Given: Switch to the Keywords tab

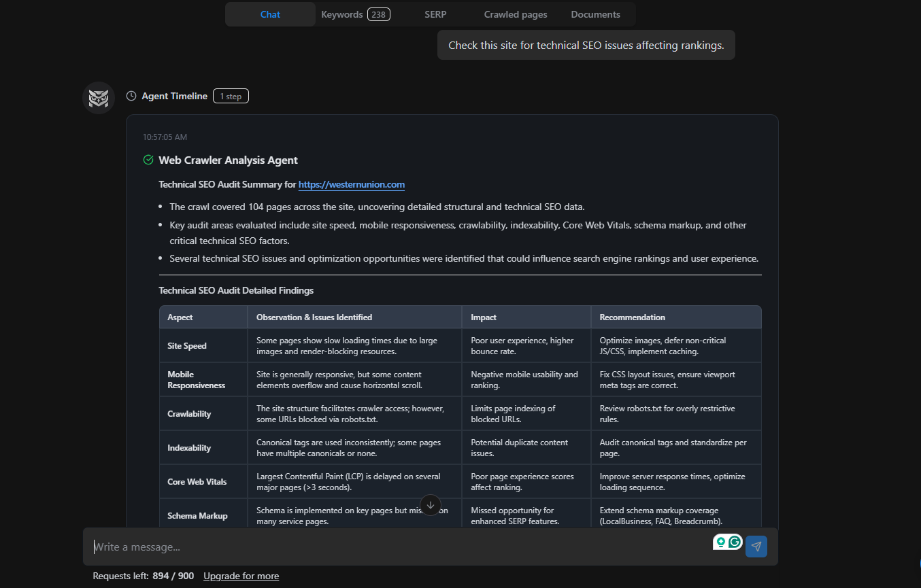Looking at the screenshot, I should click(x=342, y=14).
